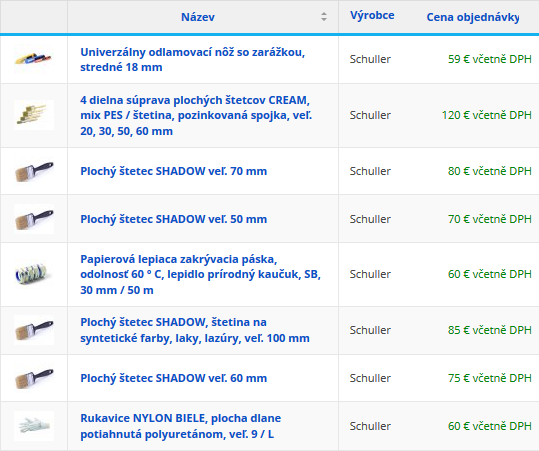Open the utility knife product thumbnail
539x451 pixels.
(x=34, y=59)
